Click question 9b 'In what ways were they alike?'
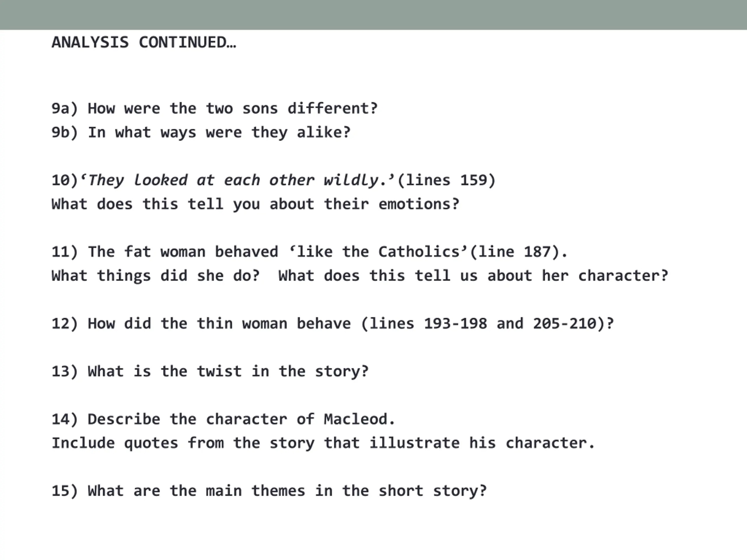 pos(201,133)
